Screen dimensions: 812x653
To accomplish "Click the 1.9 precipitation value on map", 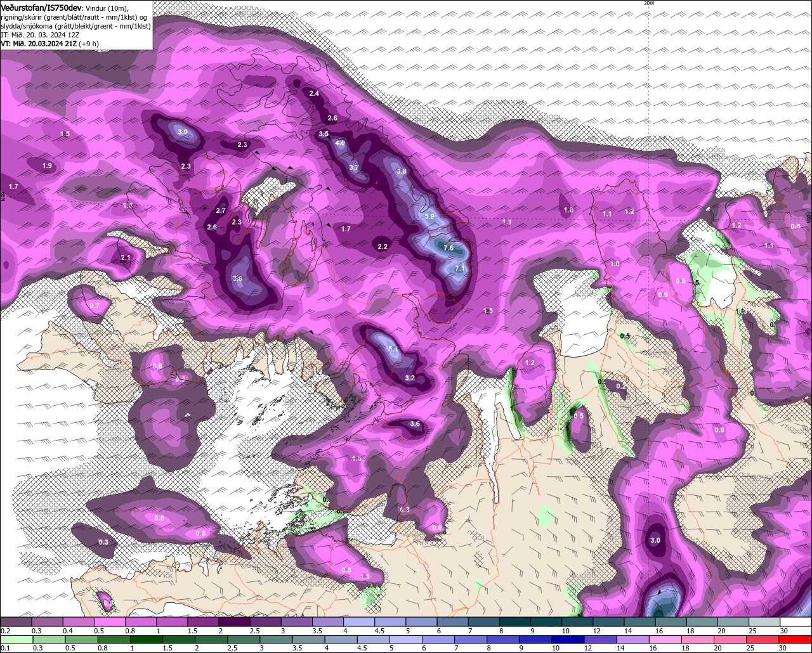I will [x=47, y=165].
